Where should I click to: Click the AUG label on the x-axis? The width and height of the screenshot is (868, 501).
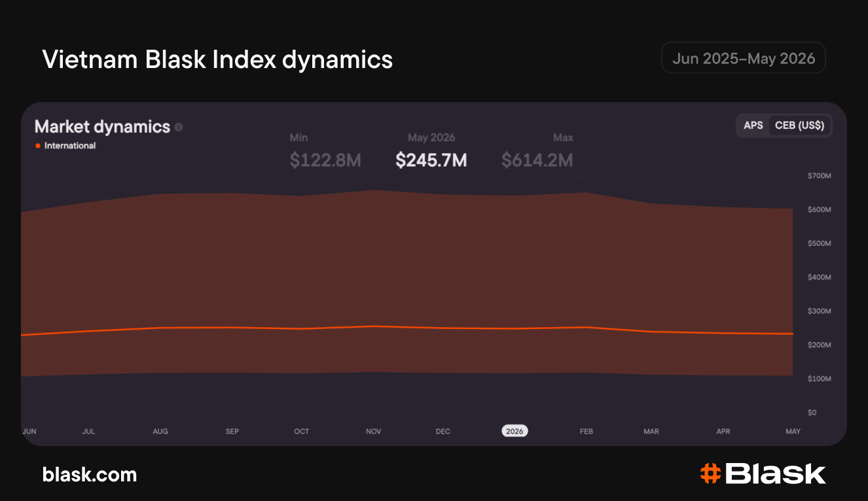(160, 432)
